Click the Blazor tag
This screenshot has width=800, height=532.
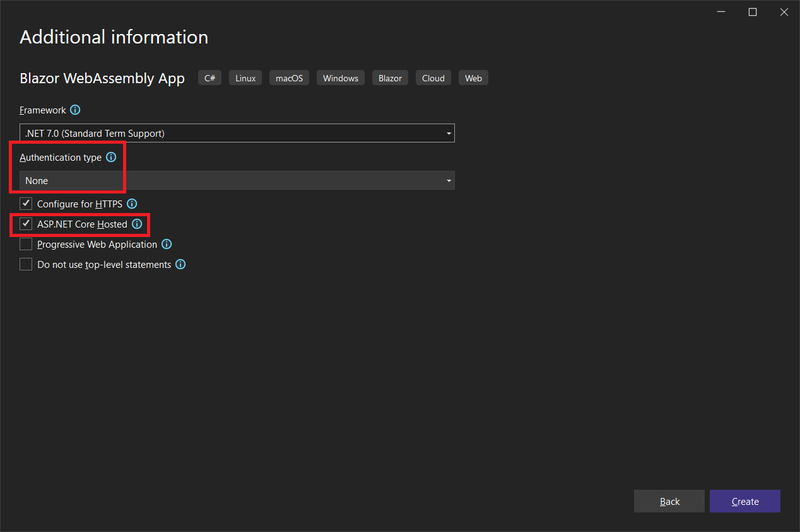coord(390,78)
